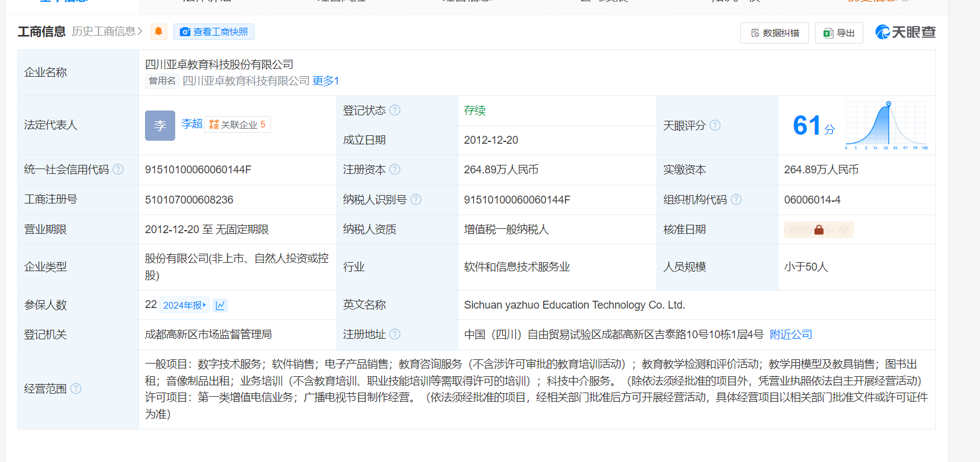This screenshot has height=462, width=980.
Task: Click 成都高新区市场监督管理局 registry value
Action: 208,335
